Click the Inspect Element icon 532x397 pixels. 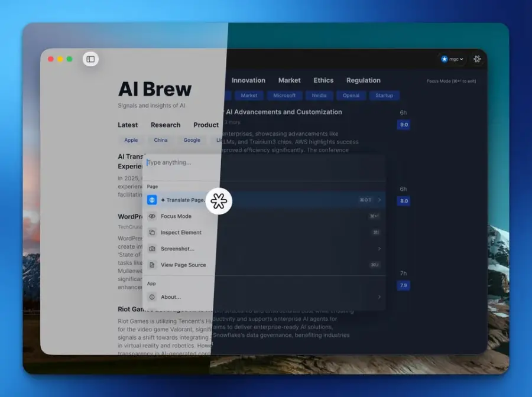coord(152,233)
